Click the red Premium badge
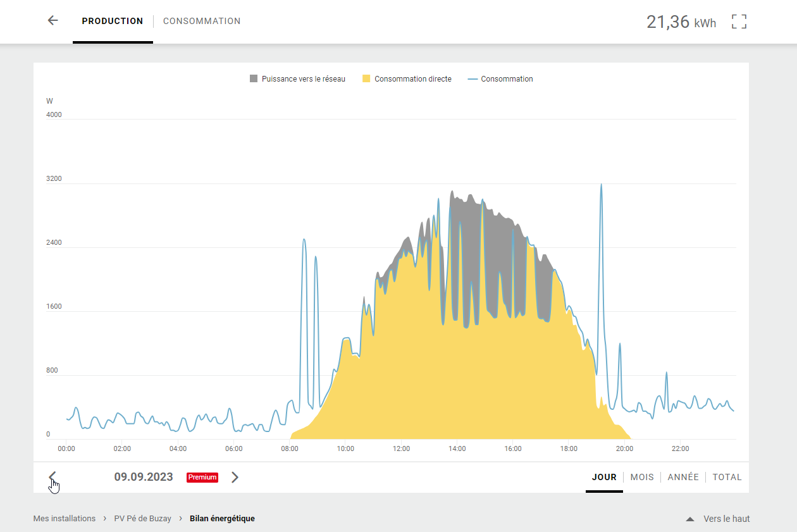 (202, 478)
